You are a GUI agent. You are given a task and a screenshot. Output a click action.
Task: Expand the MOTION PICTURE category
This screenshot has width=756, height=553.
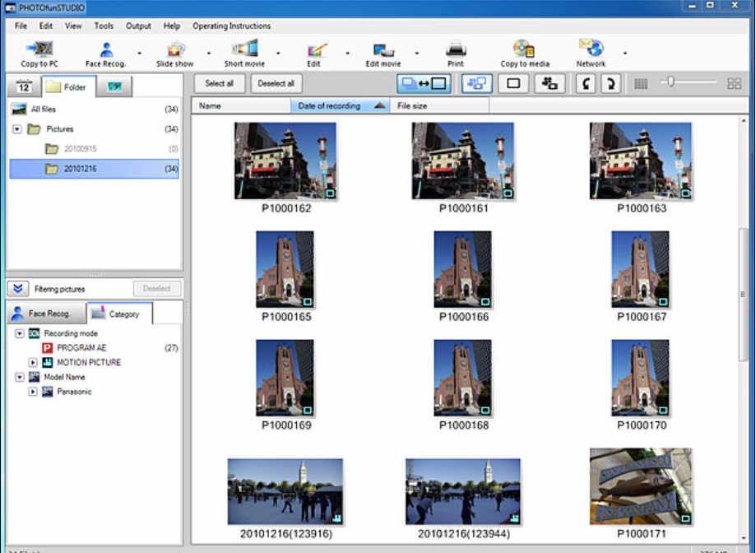(33, 363)
